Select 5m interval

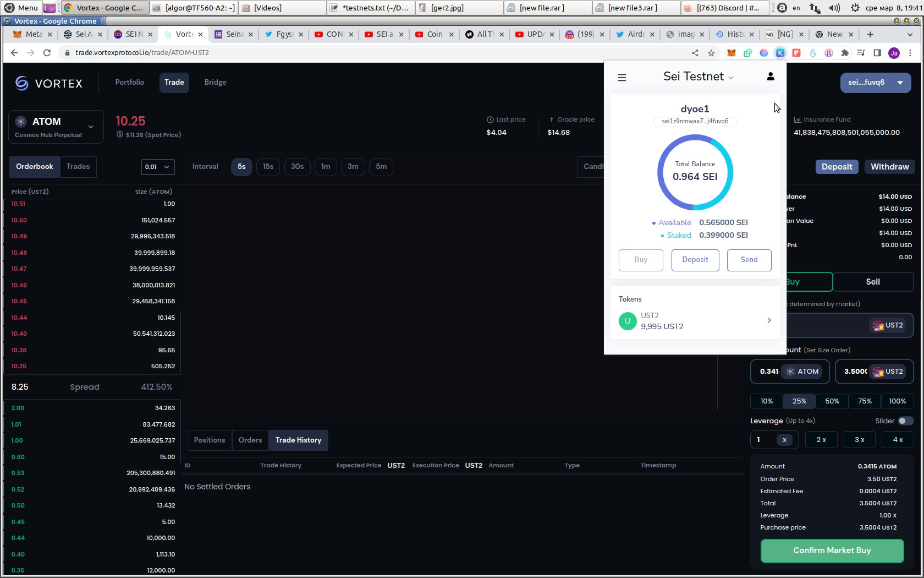pyautogui.click(x=381, y=167)
